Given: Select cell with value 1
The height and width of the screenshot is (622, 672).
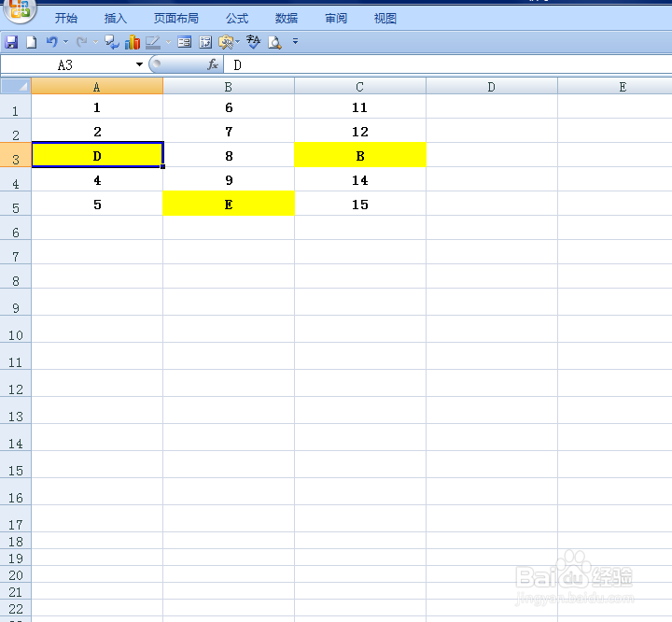Looking at the screenshot, I should (x=97, y=106).
